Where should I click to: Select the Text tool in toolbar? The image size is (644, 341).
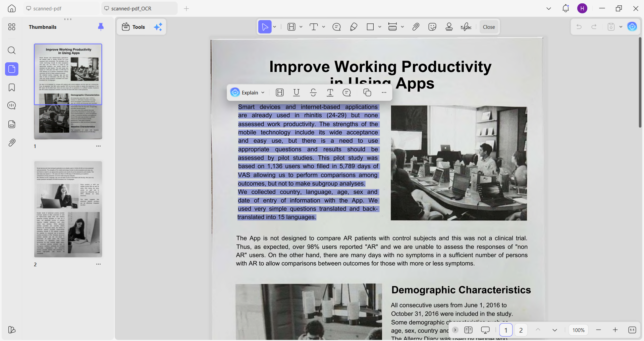coord(314,27)
